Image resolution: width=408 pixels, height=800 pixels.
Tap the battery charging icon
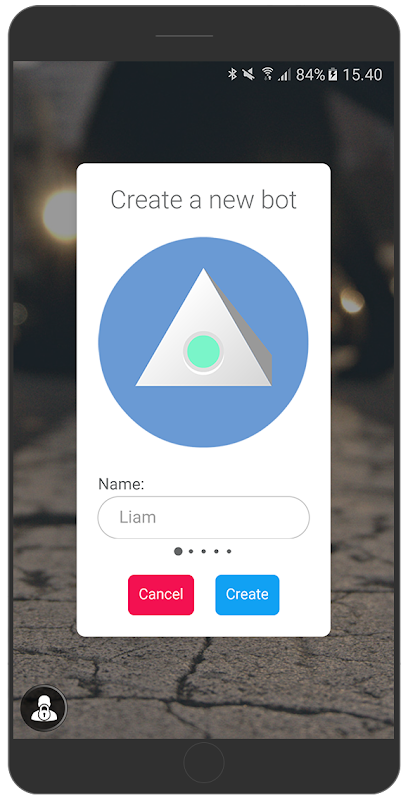point(333,74)
